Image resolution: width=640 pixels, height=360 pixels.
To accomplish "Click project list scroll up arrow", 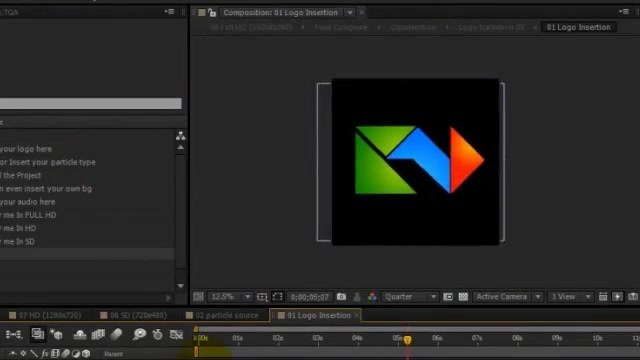I will click(180, 148).
